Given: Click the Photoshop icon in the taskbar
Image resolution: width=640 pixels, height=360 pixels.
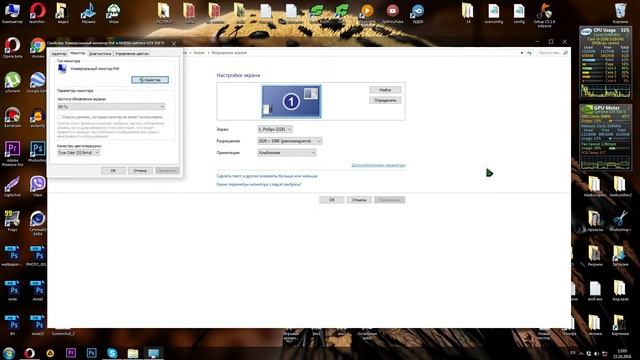Looking at the screenshot, I should [91, 353].
